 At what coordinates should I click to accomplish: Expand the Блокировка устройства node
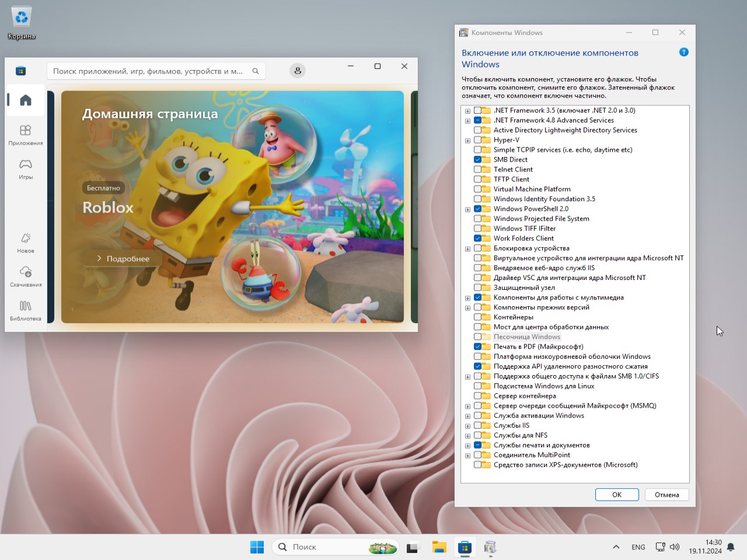pyautogui.click(x=467, y=249)
